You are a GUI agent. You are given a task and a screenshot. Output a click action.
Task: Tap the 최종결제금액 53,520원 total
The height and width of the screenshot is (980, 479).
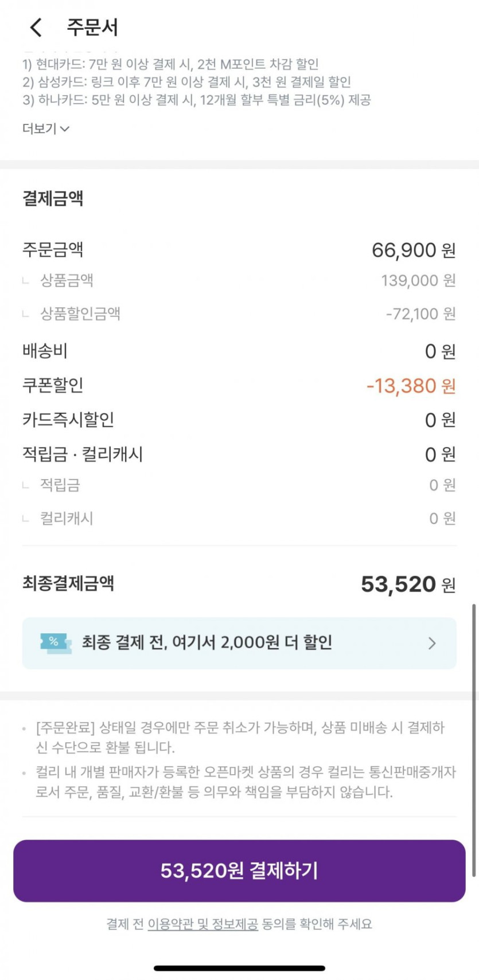click(407, 584)
